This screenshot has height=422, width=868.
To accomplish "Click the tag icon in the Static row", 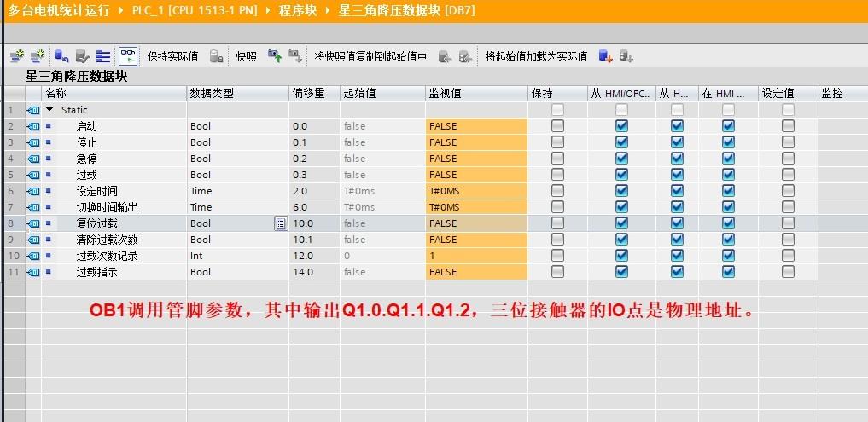I will 33,110.
